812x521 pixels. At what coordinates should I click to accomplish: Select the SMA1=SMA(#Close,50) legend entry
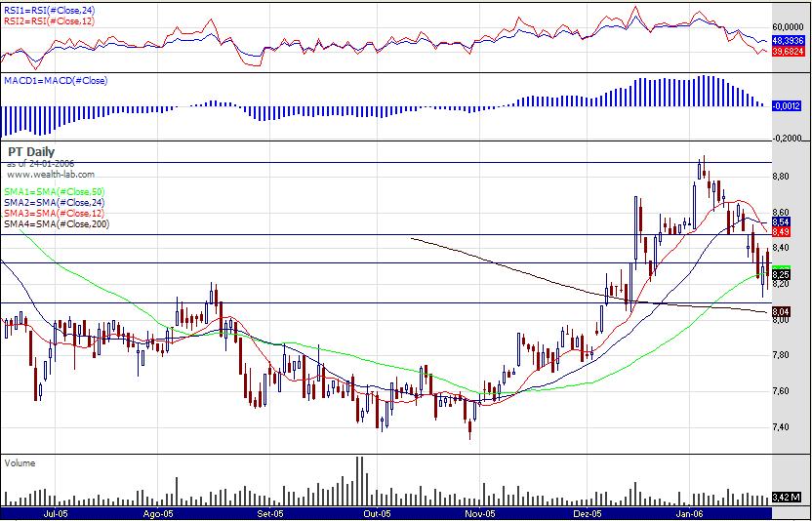pyautogui.click(x=55, y=191)
